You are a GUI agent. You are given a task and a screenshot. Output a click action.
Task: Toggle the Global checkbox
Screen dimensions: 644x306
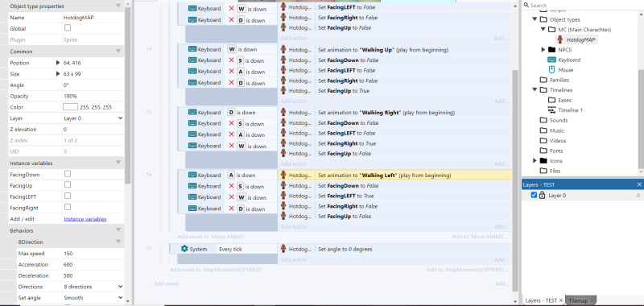68,28
